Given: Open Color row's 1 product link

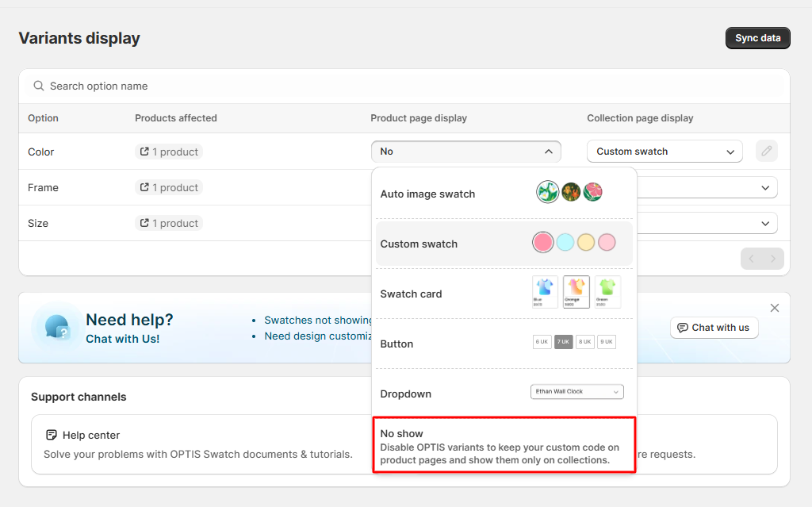Looking at the screenshot, I should point(169,152).
